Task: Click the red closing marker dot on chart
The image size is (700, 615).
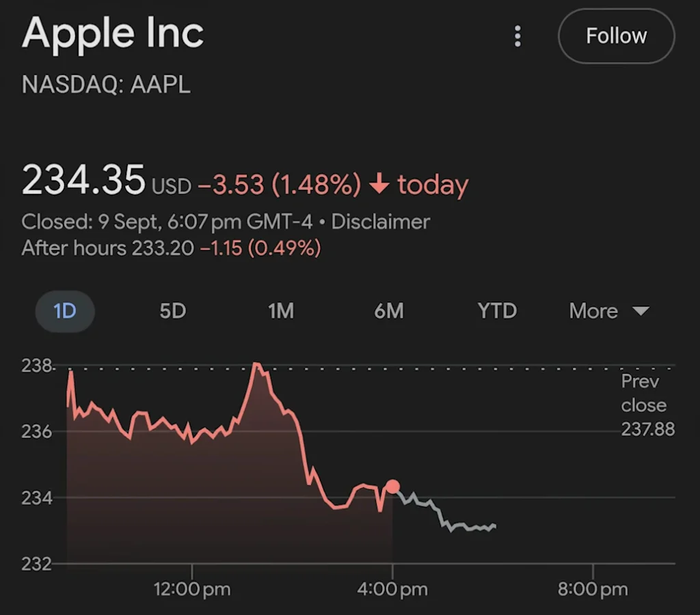Action: (392, 487)
